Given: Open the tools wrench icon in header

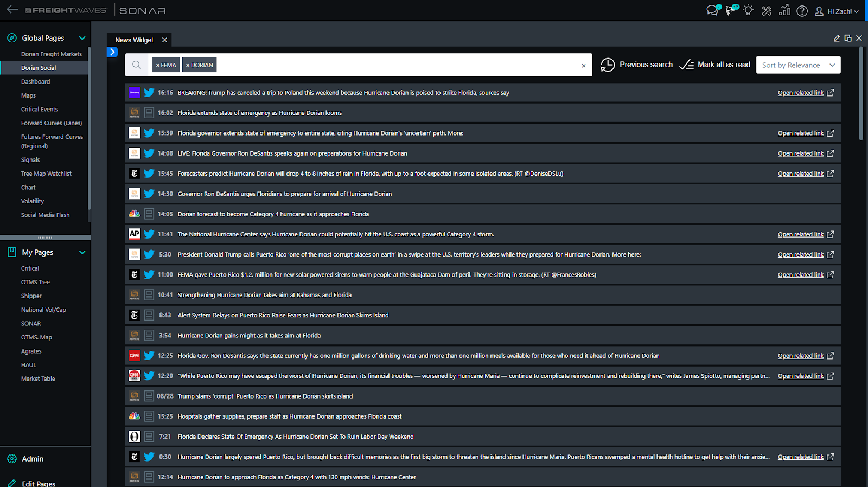Looking at the screenshot, I should 767,10.
